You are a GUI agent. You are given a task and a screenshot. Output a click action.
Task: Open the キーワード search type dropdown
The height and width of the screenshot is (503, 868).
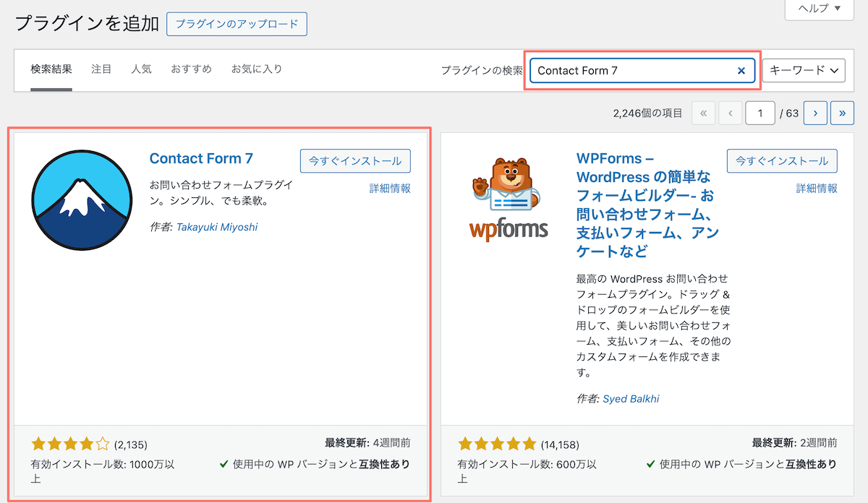point(804,71)
